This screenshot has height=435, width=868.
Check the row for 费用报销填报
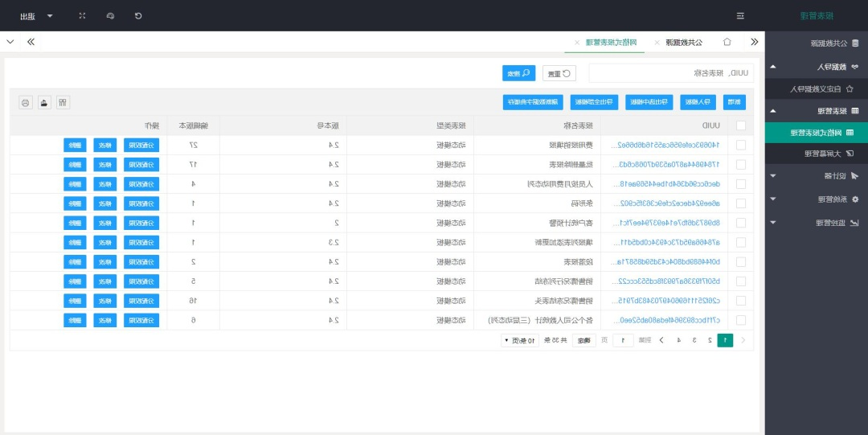740,145
